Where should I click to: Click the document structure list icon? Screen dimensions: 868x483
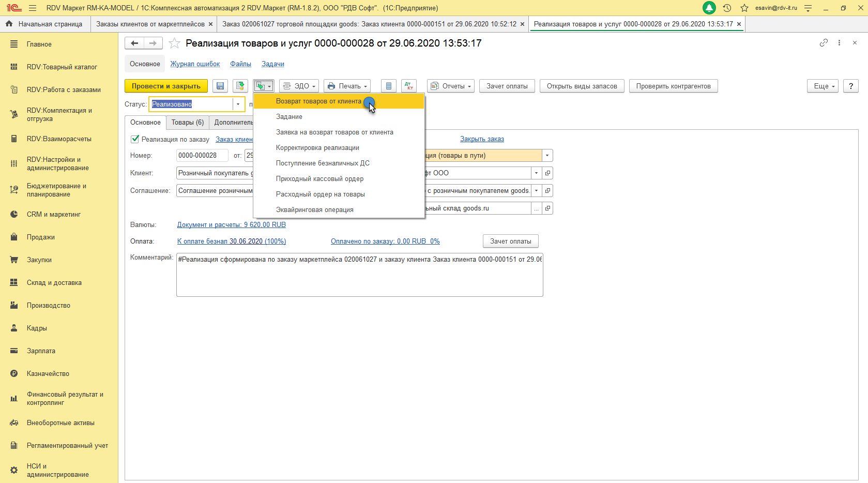(389, 86)
